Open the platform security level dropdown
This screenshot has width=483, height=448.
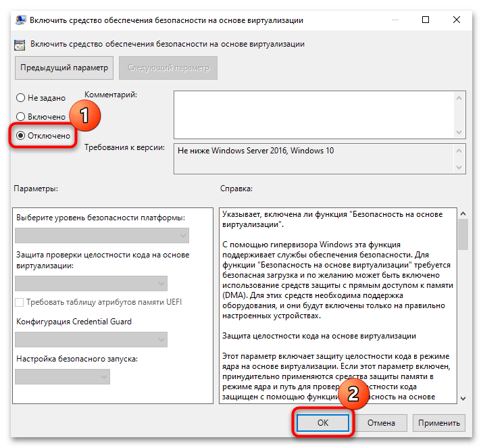[x=102, y=236]
